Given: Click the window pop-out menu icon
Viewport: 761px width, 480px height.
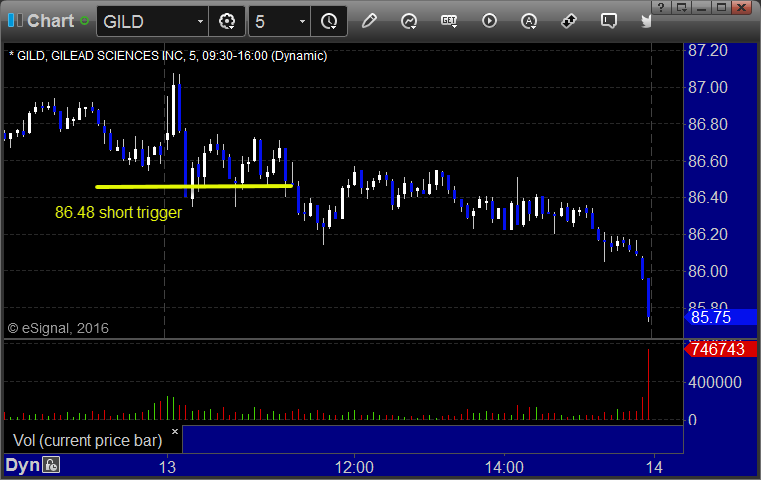Looking at the screenshot, I should coord(682,7).
